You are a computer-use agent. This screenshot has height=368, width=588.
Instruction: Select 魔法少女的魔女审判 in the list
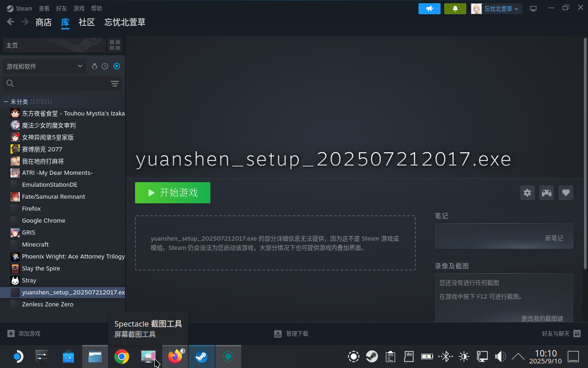coord(63,125)
